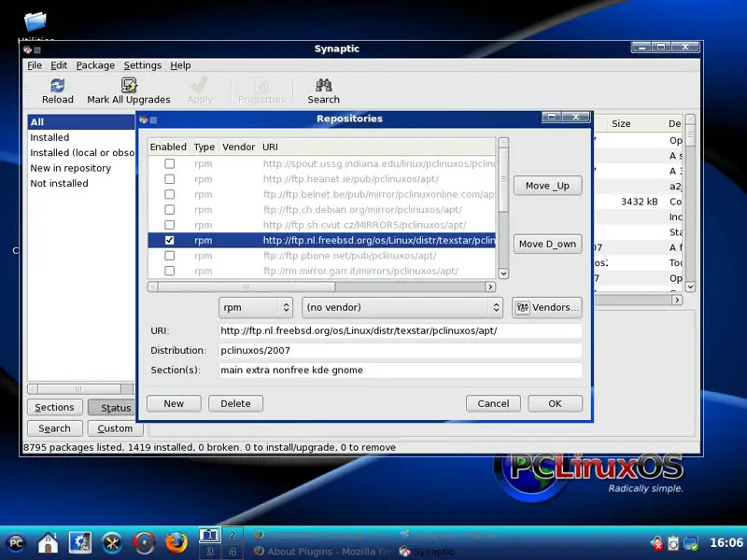
Task: Delete the selected repository
Action: point(235,404)
